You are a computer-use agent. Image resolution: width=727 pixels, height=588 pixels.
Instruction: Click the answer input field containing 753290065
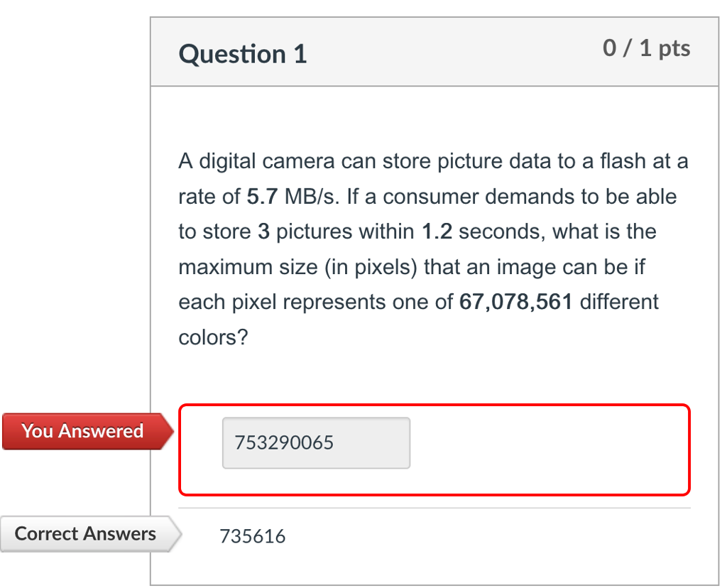tap(315, 442)
